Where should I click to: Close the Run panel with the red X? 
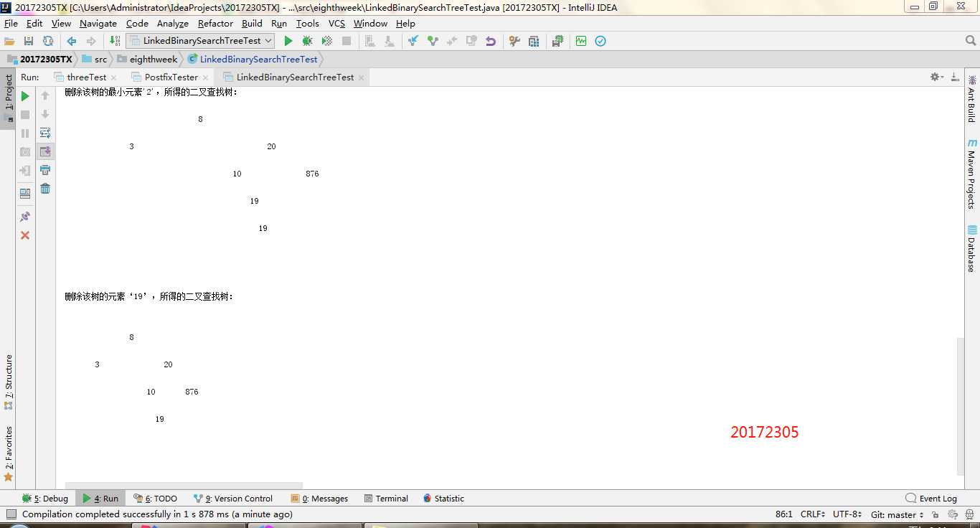(x=25, y=235)
